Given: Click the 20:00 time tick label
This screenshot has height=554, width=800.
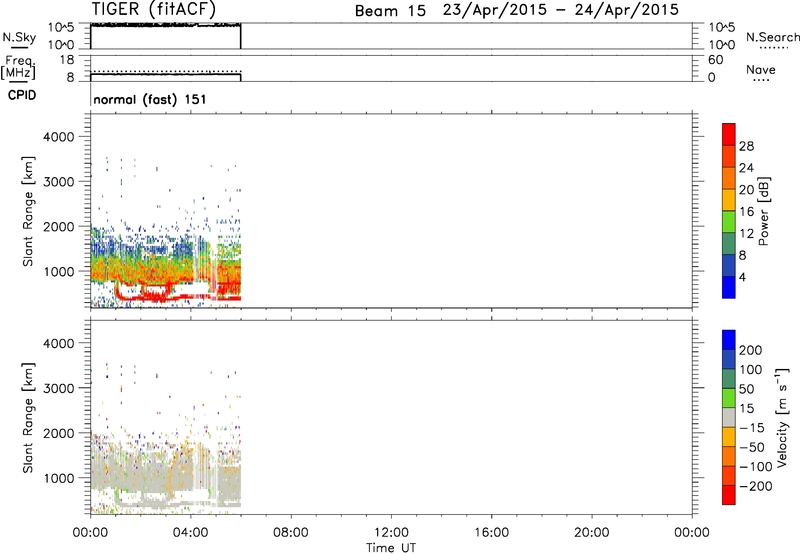Looking at the screenshot, I should (x=592, y=533).
